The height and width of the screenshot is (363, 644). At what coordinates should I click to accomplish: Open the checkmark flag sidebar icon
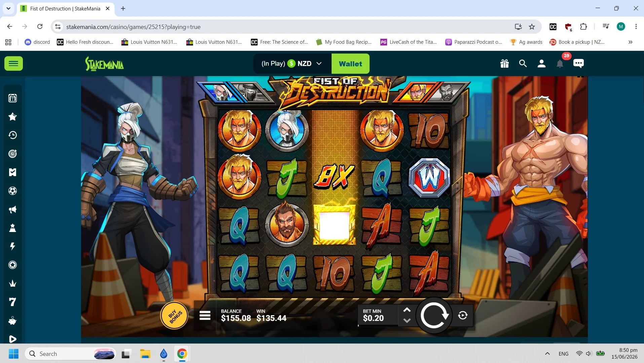pyautogui.click(x=12, y=172)
